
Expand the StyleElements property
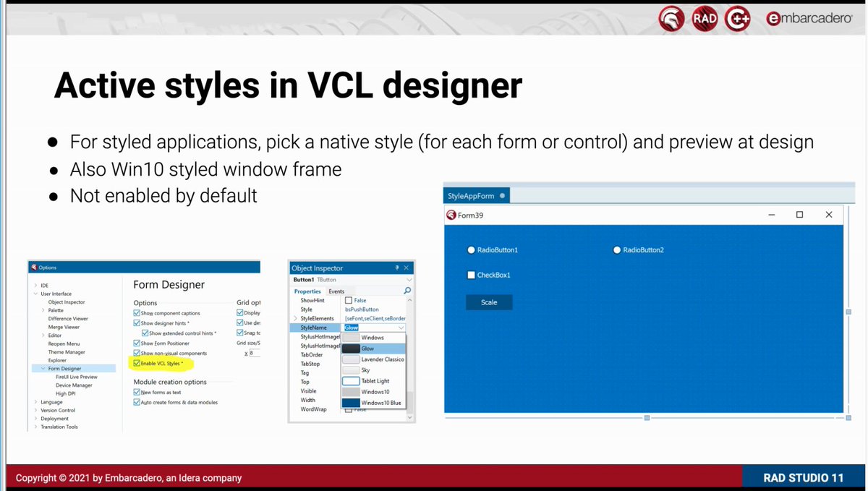tap(295, 318)
